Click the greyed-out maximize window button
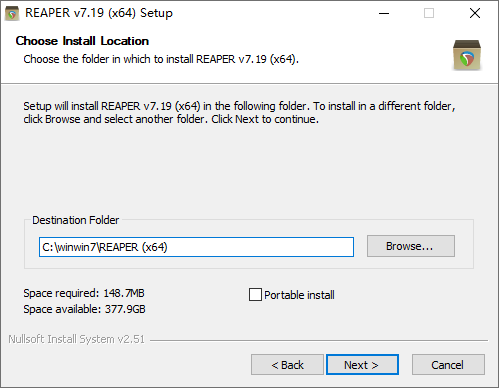This screenshot has height=388, width=499. (429, 13)
